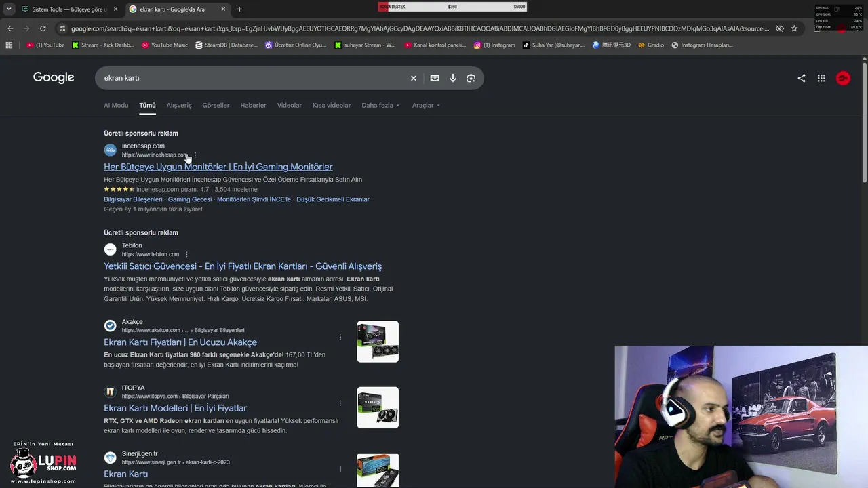Go back to the previous page

pyautogui.click(x=10, y=28)
